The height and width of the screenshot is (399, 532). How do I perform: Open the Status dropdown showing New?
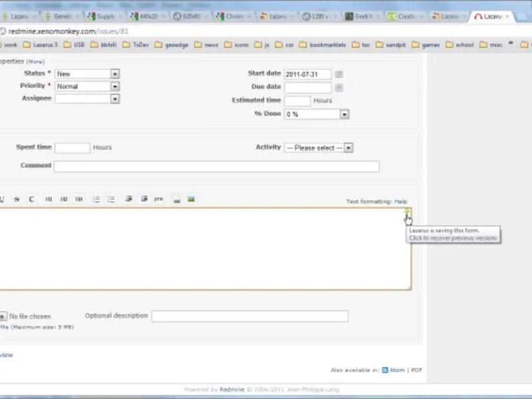coord(87,74)
